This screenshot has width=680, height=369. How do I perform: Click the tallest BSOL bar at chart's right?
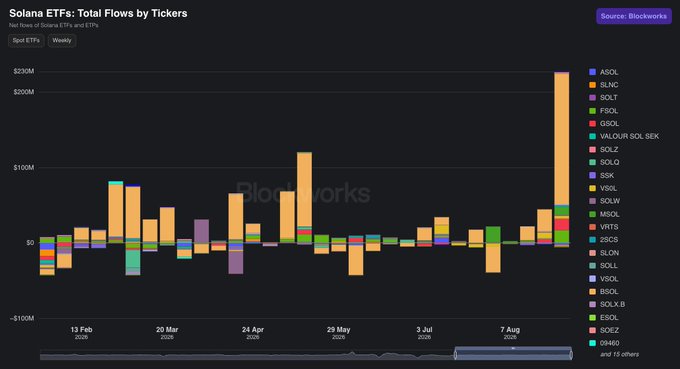(562, 139)
